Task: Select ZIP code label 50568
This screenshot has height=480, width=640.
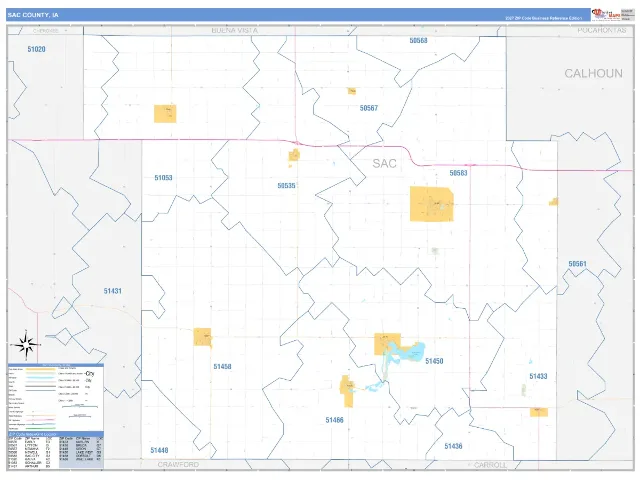Action: [418, 40]
